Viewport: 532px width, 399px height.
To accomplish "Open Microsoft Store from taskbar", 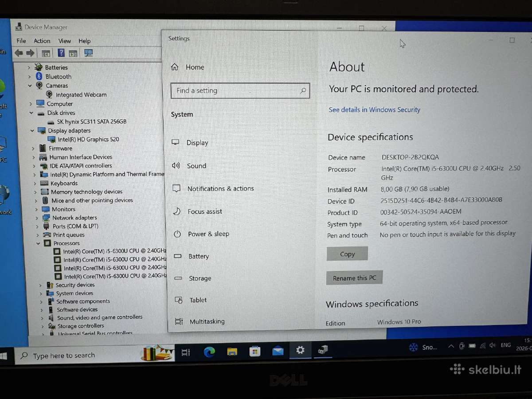I will coord(255,352).
